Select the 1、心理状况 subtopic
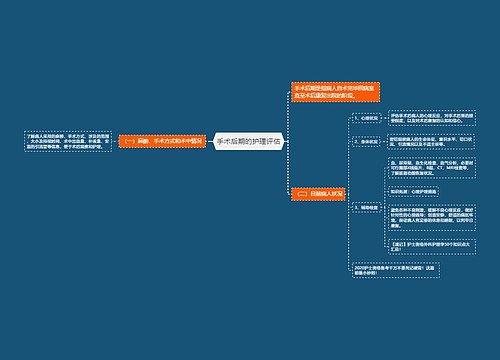This screenshot has width=500, height=360. pyautogui.click(x=367, y=118)
